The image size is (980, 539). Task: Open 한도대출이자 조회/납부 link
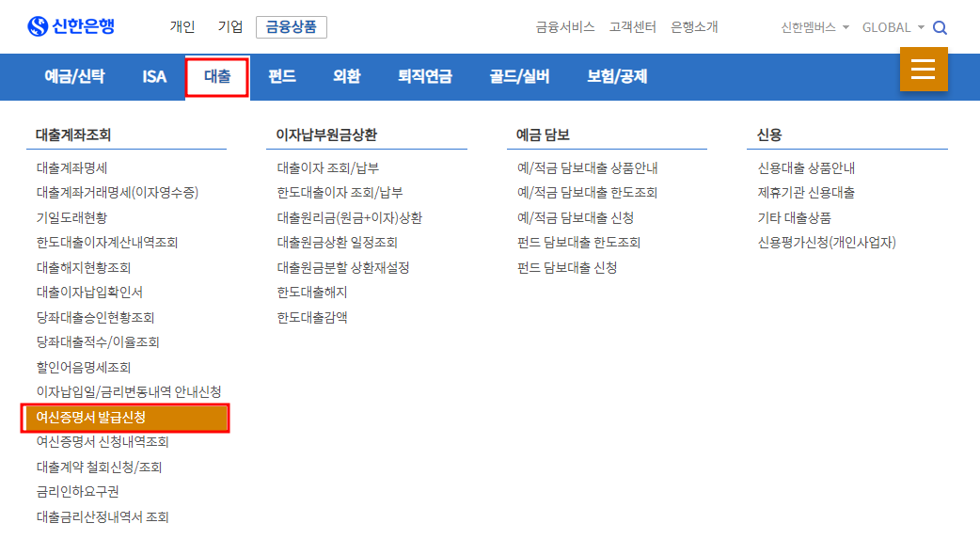(340, 193)
